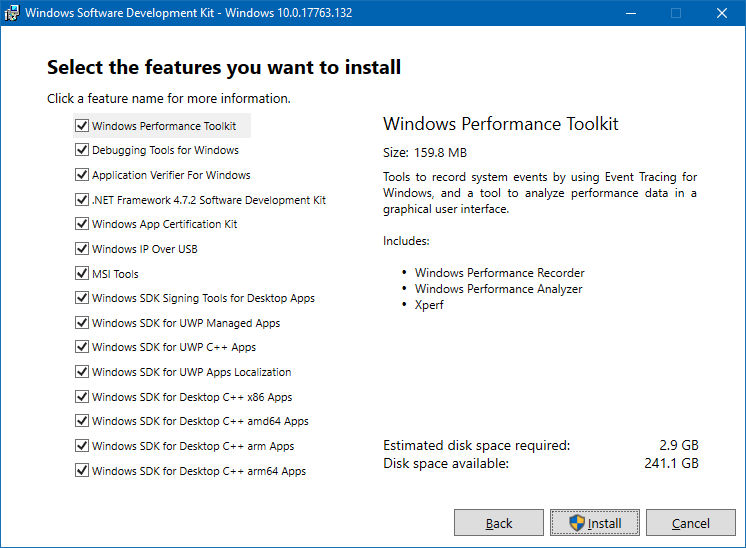Show info for UWP Managed Apps feature

point(186,323)
